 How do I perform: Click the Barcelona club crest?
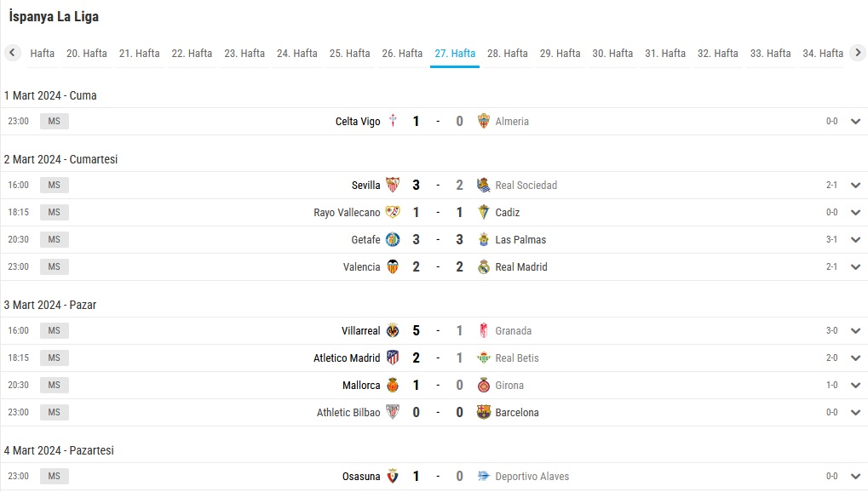(483, 412)
